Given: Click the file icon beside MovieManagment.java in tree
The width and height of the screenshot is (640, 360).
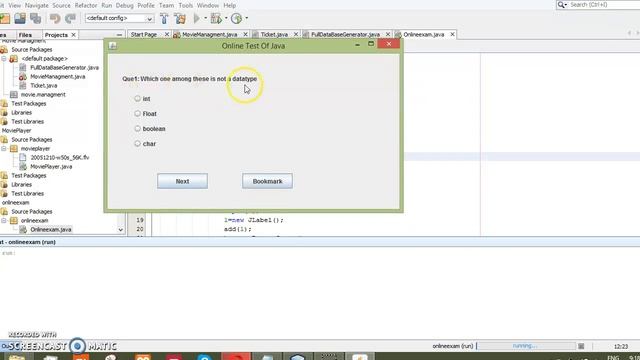Looking at the screenshot, I should coord(23,76).
